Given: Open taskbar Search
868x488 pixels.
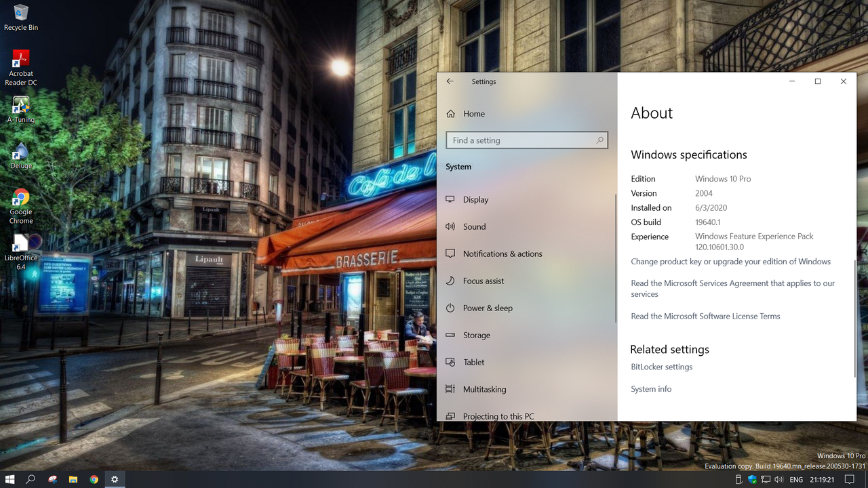Looking at the screenshot, I should pos(31,479).
